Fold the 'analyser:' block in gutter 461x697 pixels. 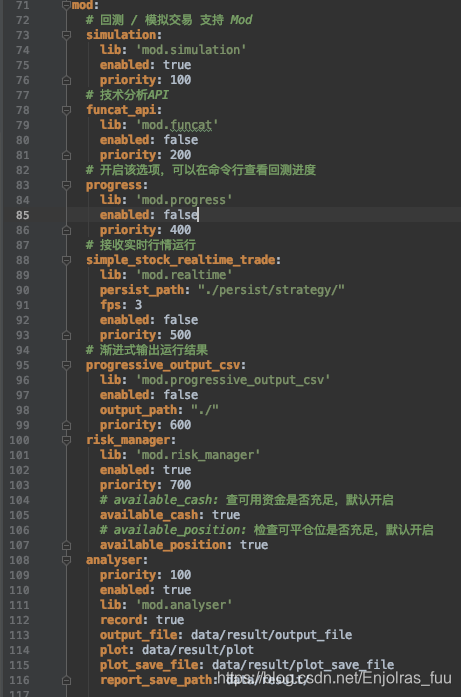click(x=66, y=560)
